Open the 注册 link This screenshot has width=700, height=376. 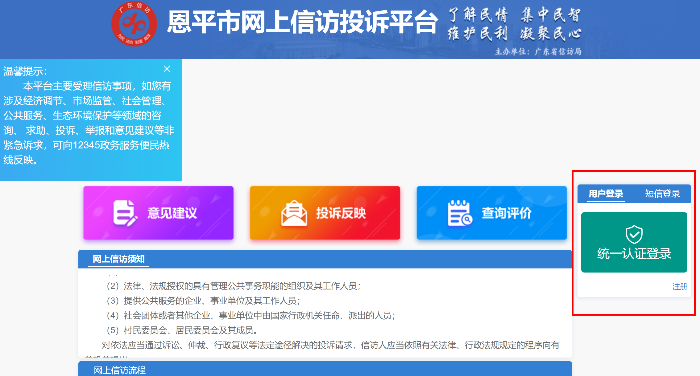(679, 286)
